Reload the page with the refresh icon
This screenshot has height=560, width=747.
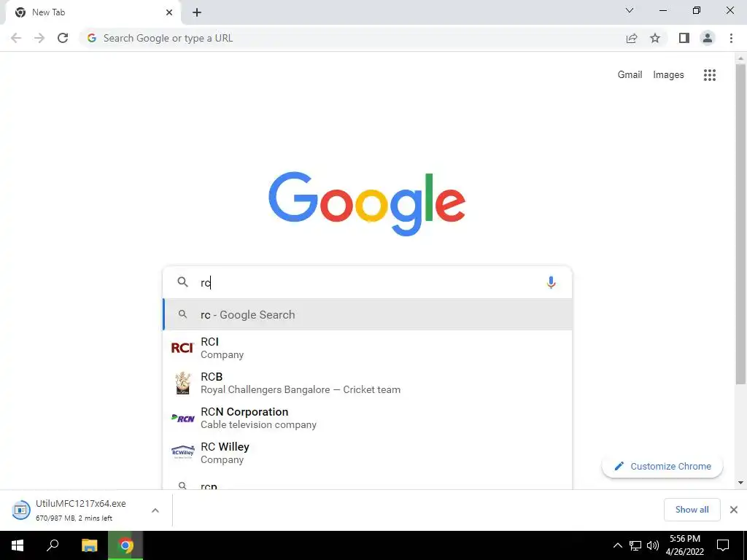coord(63,38)
